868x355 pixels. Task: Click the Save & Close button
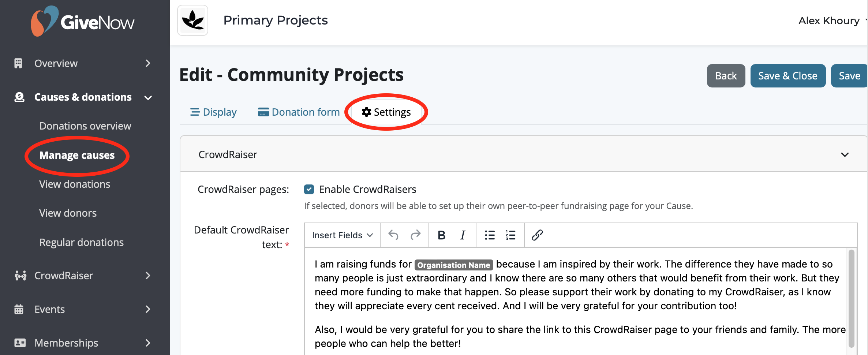click(x=787, y=76)
